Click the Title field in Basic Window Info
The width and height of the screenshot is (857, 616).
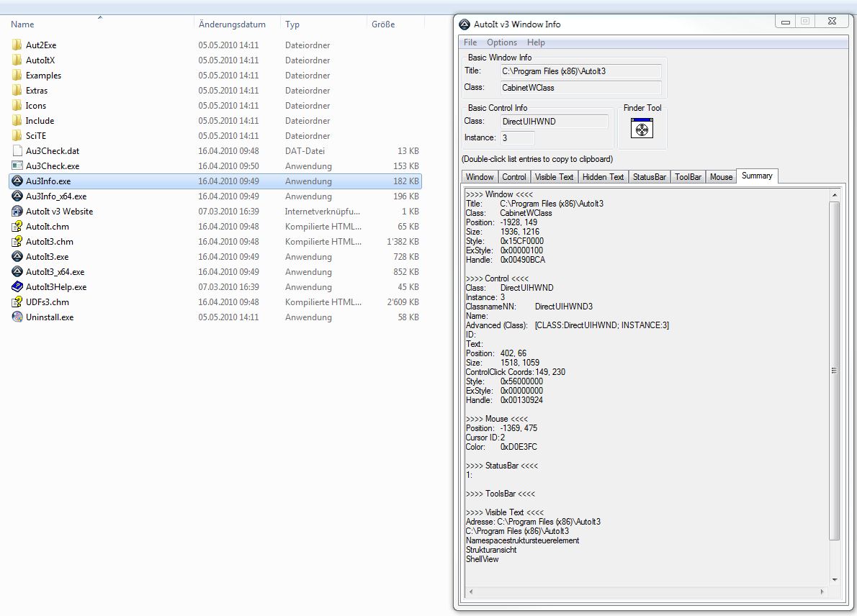pos(581,71)
